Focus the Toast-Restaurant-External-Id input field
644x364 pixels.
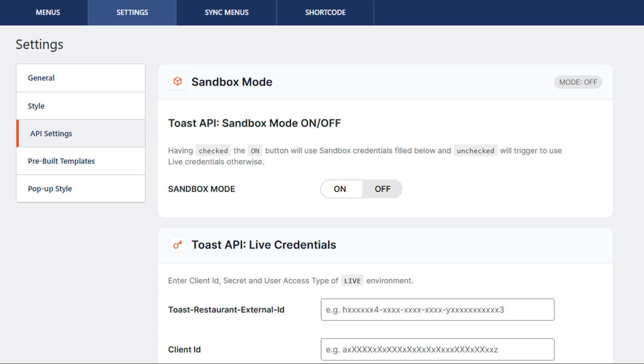coord(437,309)
